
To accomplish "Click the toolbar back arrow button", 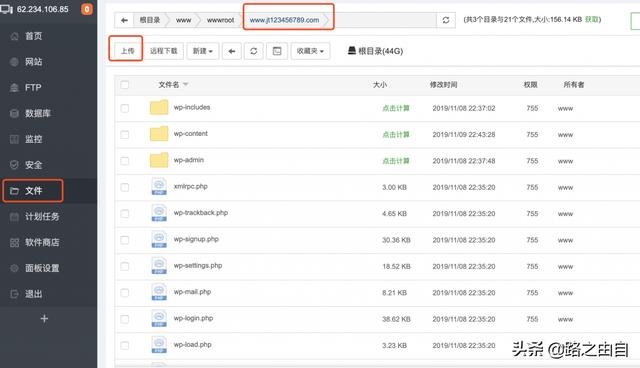I will click(x=231, y=51).
